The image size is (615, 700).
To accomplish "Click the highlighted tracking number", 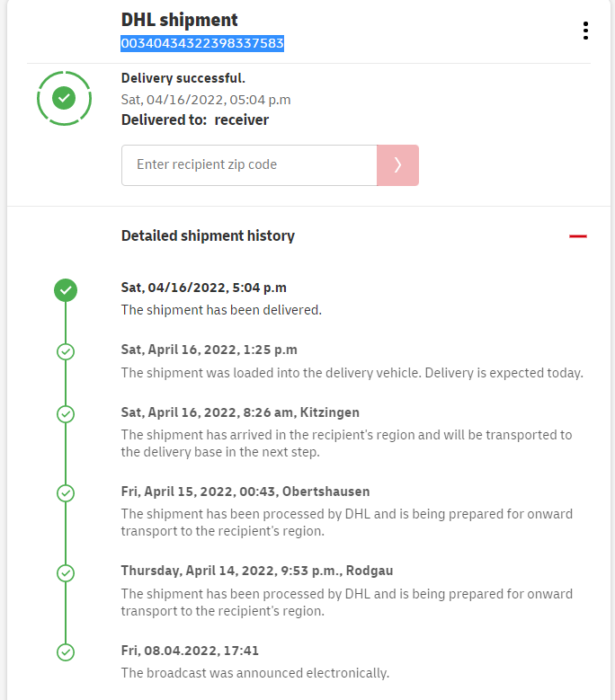I will (x=202, y=43).
